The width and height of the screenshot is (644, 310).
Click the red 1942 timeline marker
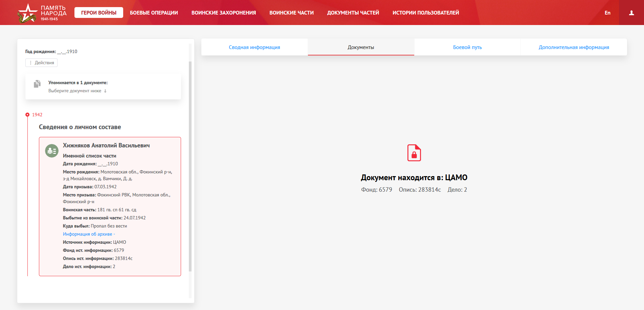(27, 115)
